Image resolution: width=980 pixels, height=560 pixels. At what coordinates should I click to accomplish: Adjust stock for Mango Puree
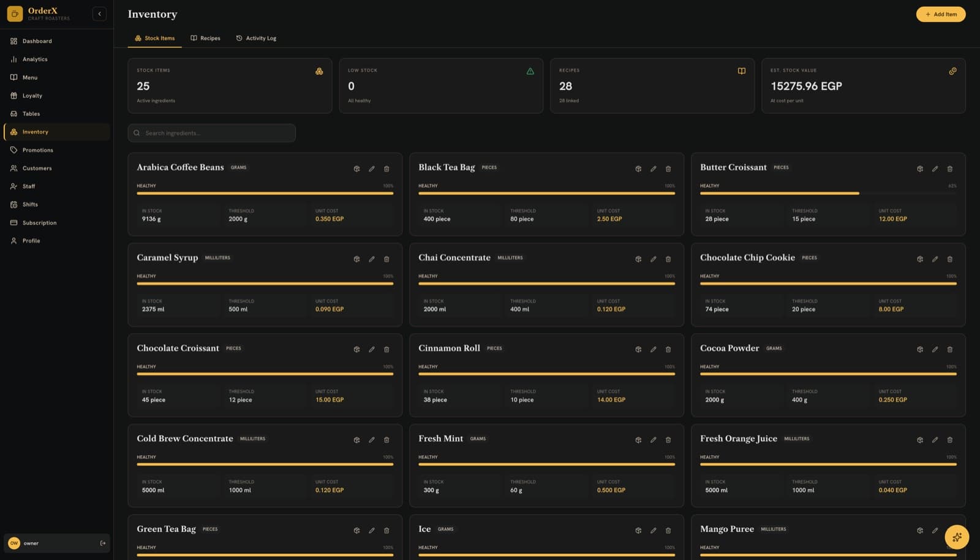click(920, 531)
